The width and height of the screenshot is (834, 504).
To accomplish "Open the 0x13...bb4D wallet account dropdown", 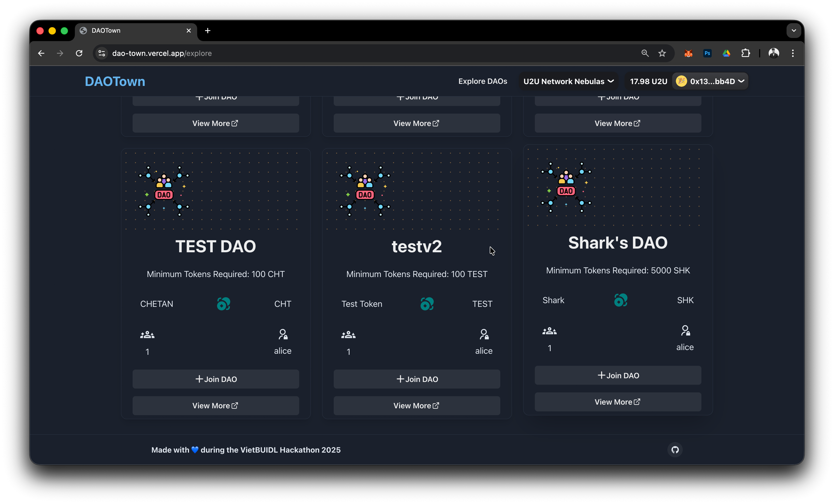I will pos(710,81).
